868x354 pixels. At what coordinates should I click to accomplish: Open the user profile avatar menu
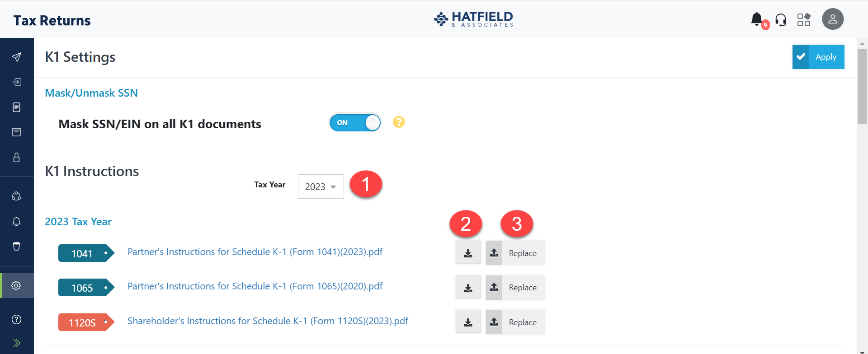click(832, 19)
